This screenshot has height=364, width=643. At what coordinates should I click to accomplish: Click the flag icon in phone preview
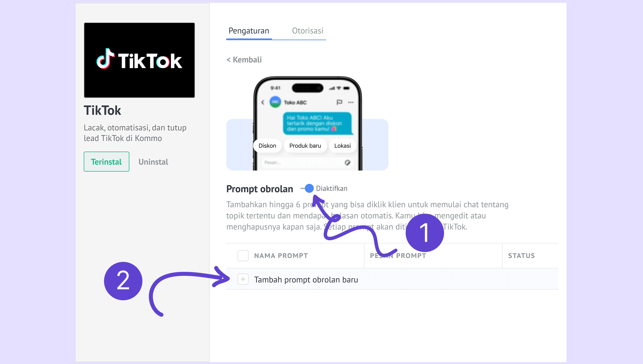[x=339, y=102]
